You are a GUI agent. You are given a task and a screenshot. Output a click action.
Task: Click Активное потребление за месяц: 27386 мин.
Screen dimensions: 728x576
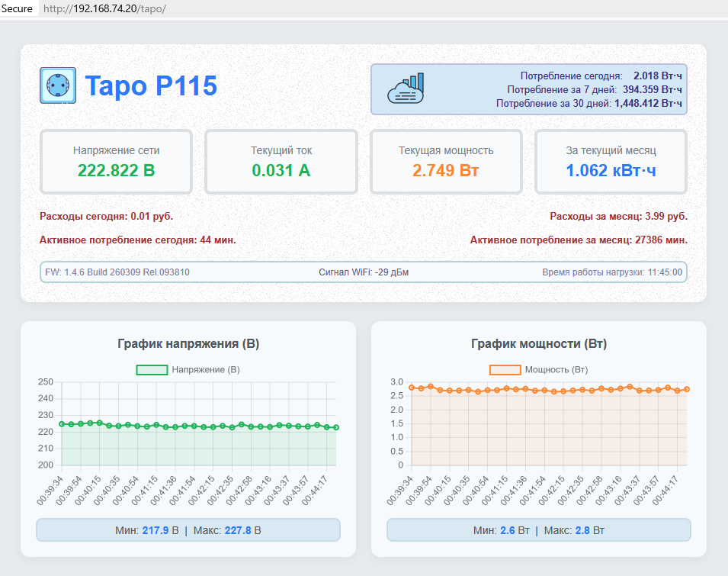(x=579, y=240)
